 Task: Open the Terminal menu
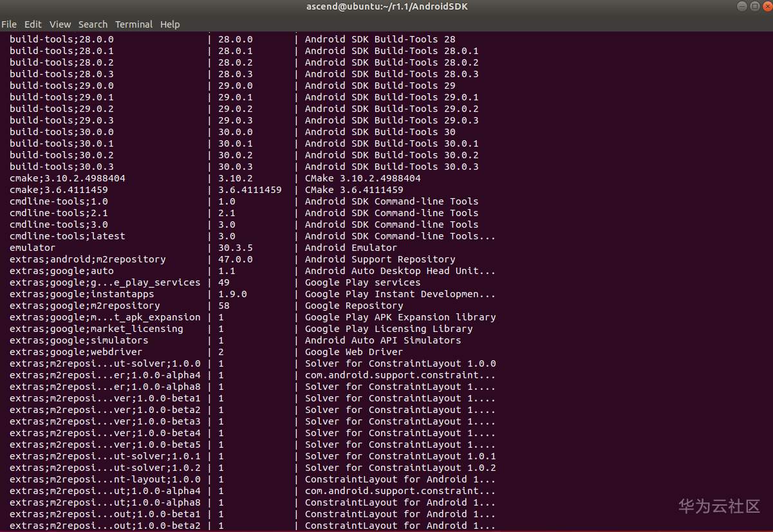tap(134, 24)
